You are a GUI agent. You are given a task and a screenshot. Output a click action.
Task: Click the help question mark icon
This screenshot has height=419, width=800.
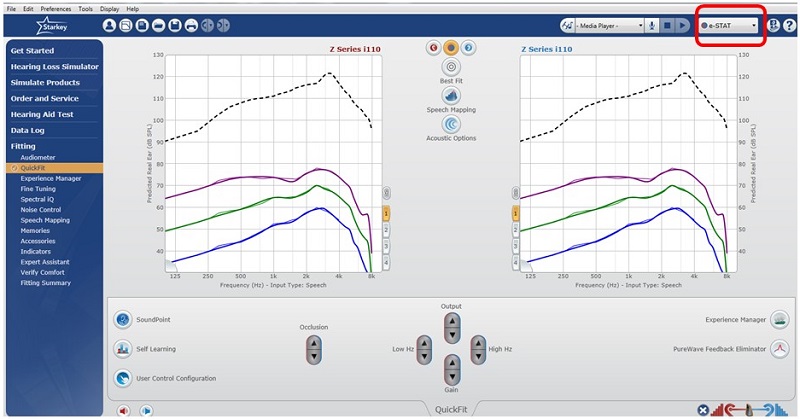[x=789, y=26]
